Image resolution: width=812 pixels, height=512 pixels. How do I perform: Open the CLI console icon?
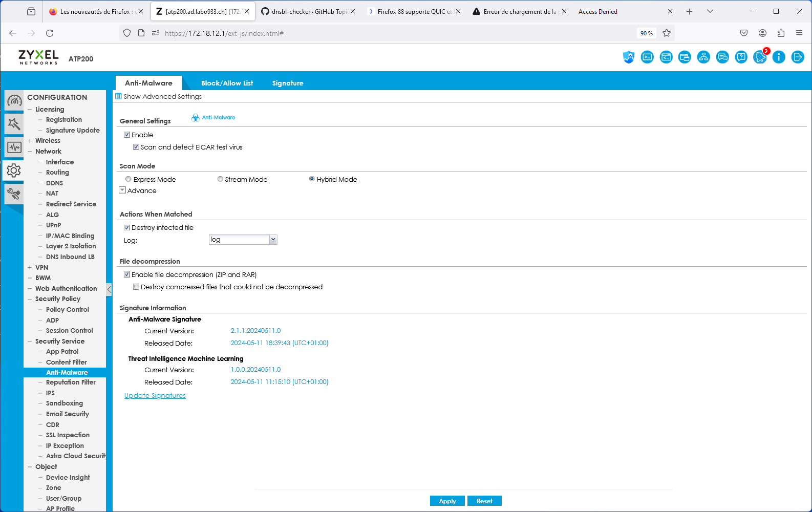pos(647,57)
